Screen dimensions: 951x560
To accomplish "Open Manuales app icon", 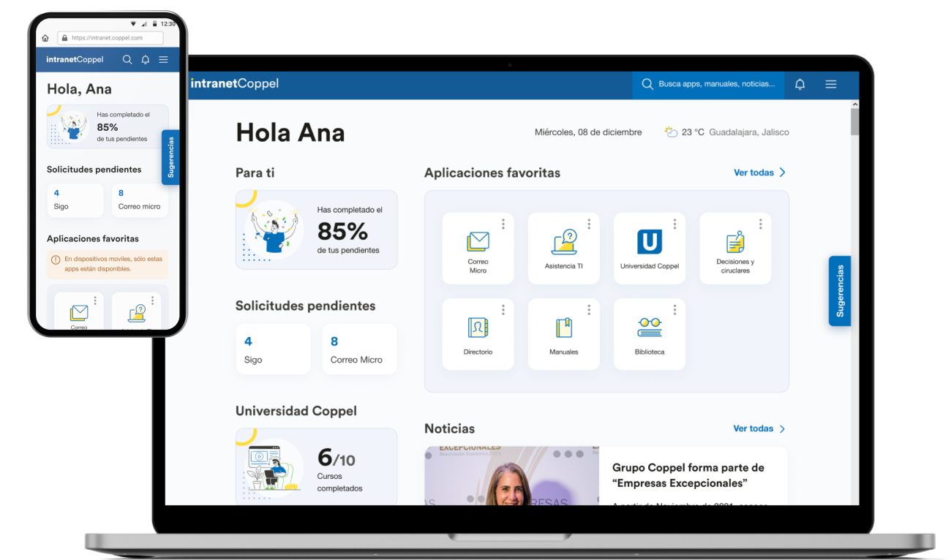I will click(x=563, y=328).
